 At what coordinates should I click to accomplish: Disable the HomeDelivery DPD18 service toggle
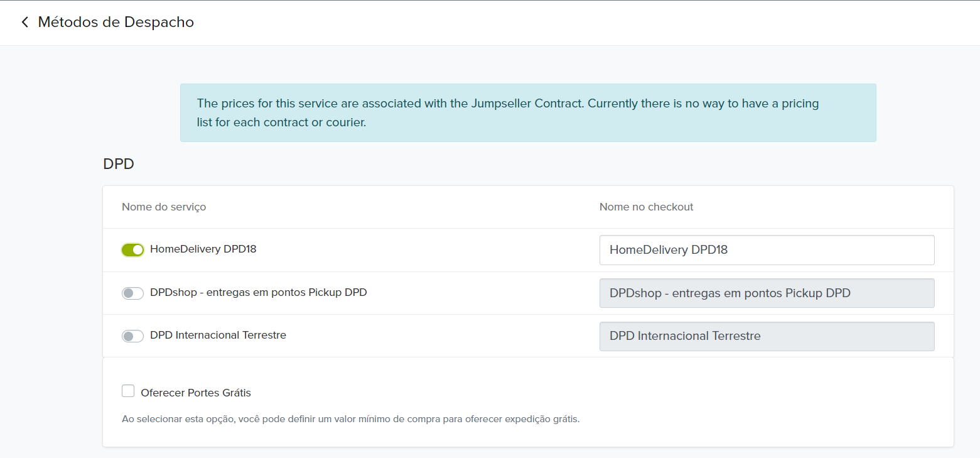132,250
